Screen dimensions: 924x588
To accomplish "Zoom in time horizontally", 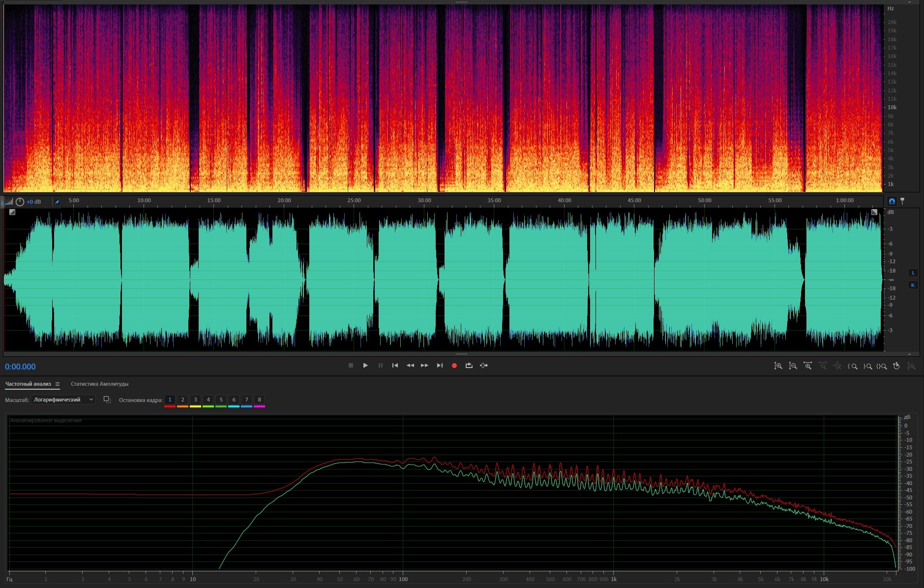I will [807, 366].
